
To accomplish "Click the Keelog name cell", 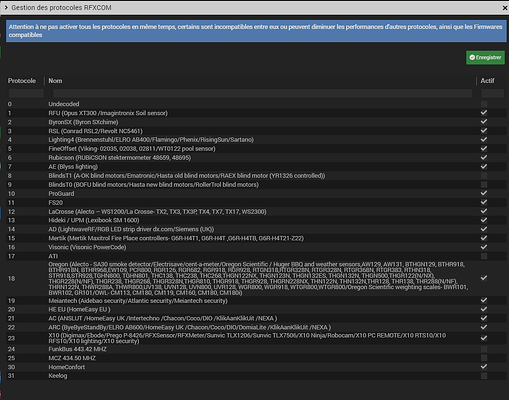I will 58,376.
